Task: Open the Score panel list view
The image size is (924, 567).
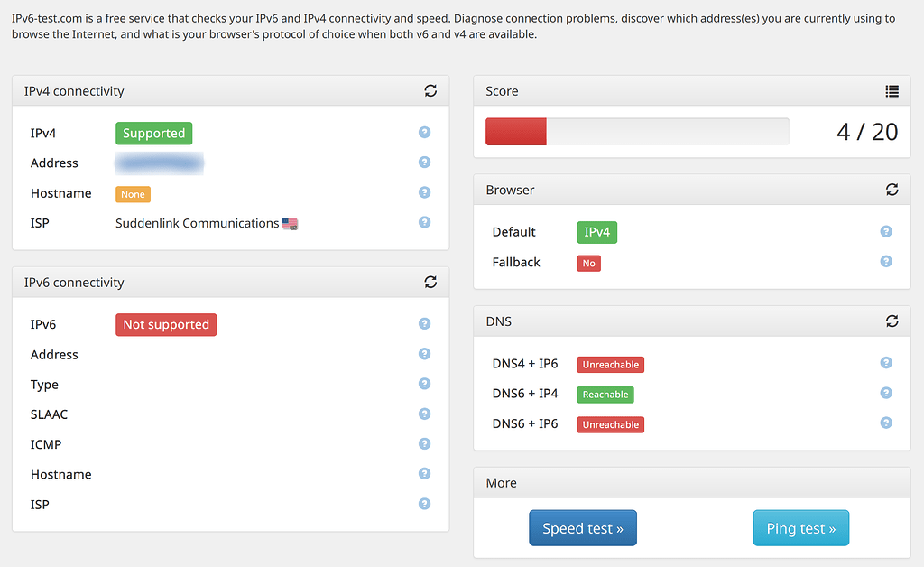Action: [x=892, y=90]
